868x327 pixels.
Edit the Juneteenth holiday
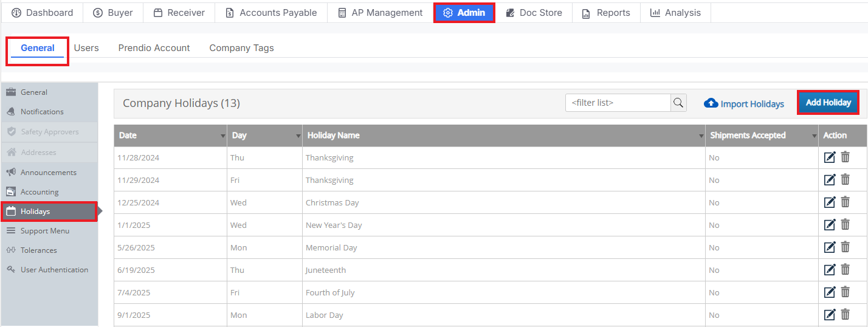point(830,270)
